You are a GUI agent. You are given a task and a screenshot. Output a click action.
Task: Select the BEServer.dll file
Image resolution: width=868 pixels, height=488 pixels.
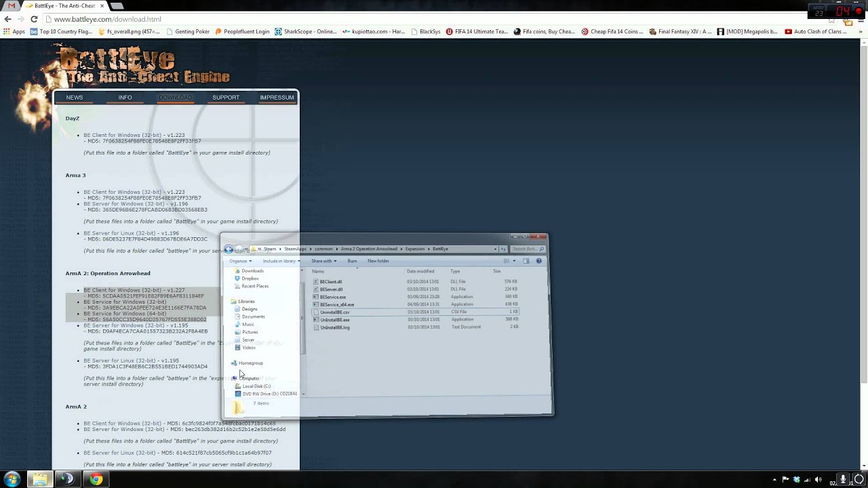328,289
